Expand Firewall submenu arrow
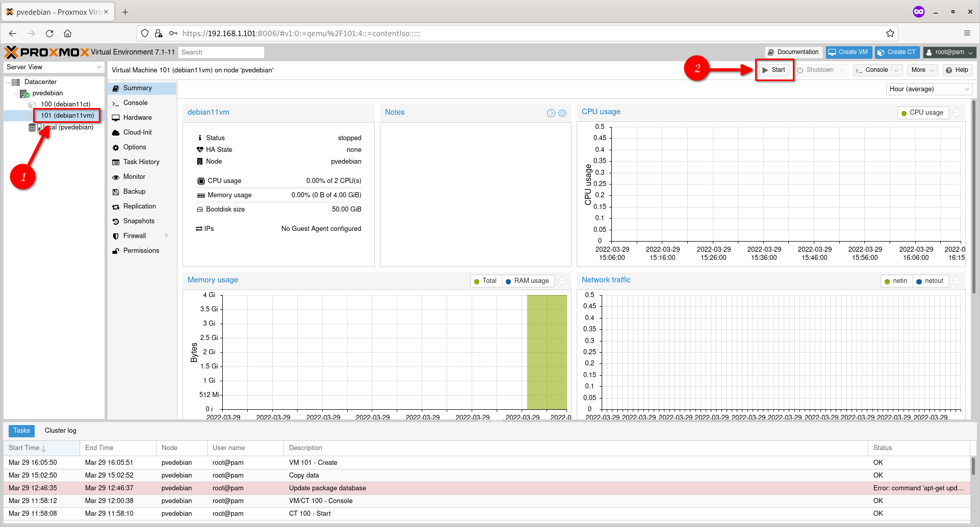Screen dimensions: 980x527 (x=167, y=236)
